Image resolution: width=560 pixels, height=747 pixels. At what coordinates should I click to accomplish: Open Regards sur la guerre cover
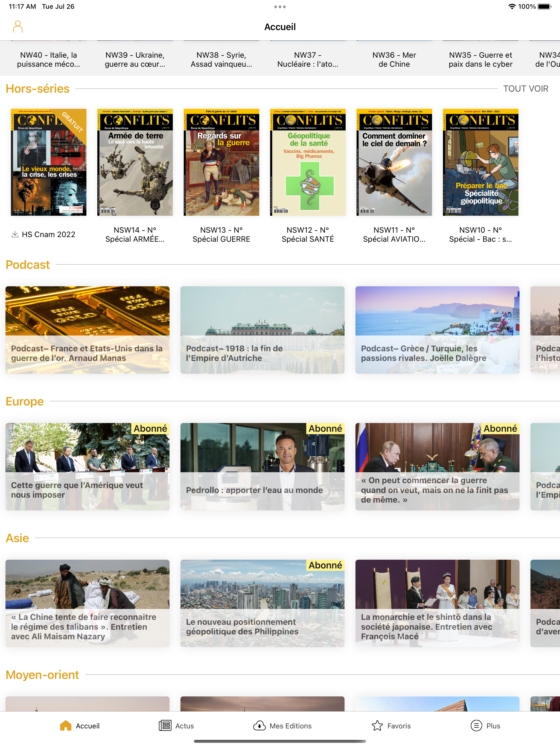coord(221,162)
